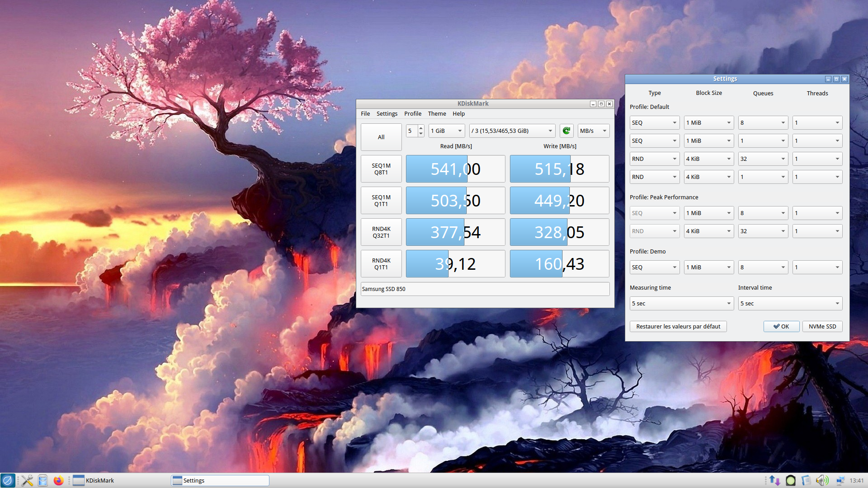Click the network monitor tray icon

coord(840,480)
